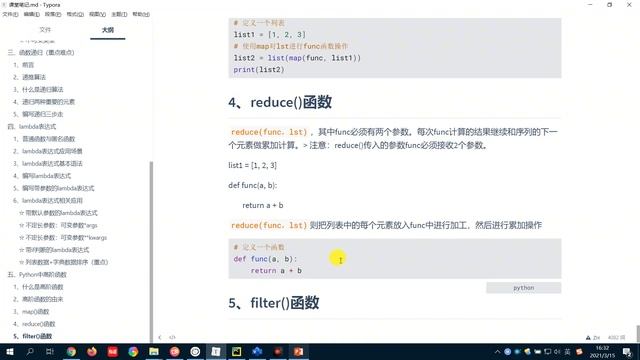This screenshot has height=360, width=640.
Task: Click paragraph text list1 = [1, 2, 3]
Action: tap(253, 165)
